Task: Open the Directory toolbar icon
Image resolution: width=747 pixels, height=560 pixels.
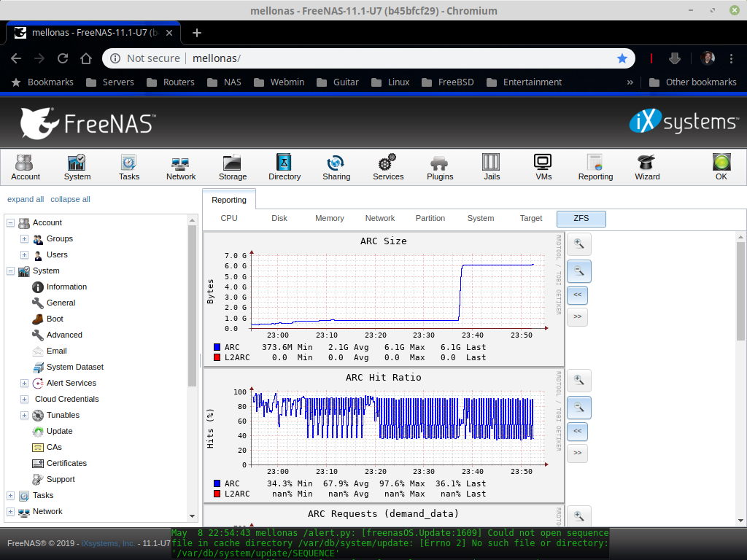Action: pyautogui.click(x=285, y=167)
